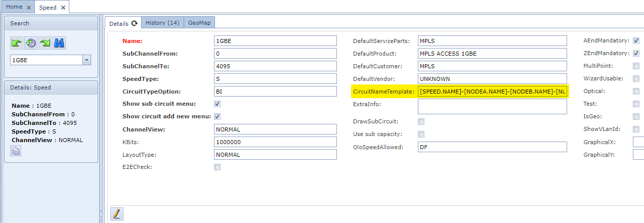Click the search history clock icon

tap(31, 43)
